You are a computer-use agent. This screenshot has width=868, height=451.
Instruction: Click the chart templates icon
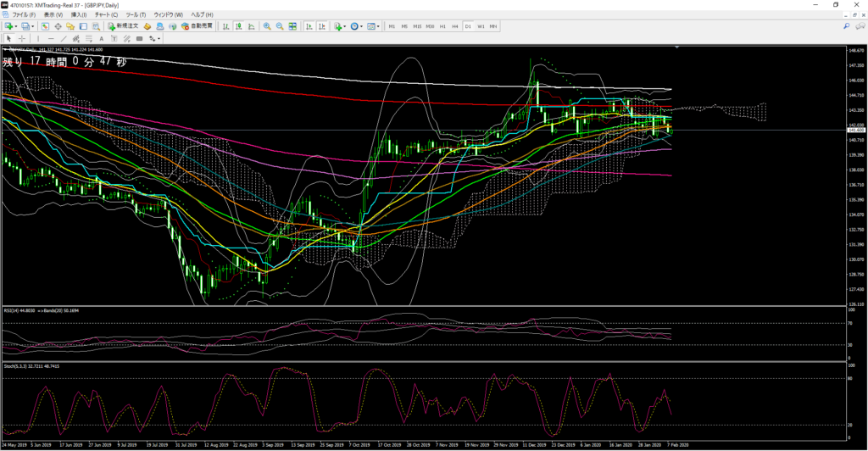point(371,26)
